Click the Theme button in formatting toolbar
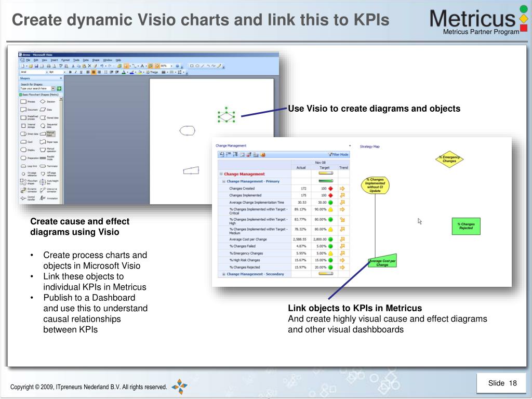 click(x=152, y=72)
